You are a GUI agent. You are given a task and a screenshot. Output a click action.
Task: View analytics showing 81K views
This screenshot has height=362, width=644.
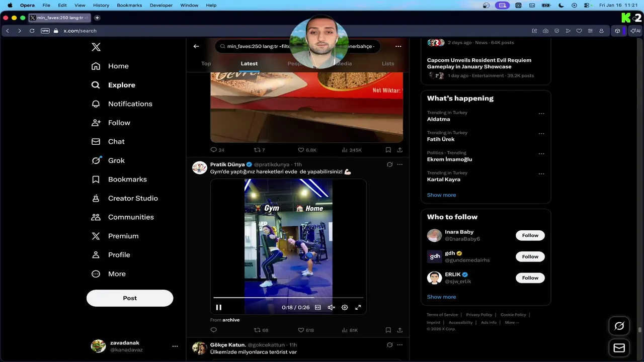[350, 330]
